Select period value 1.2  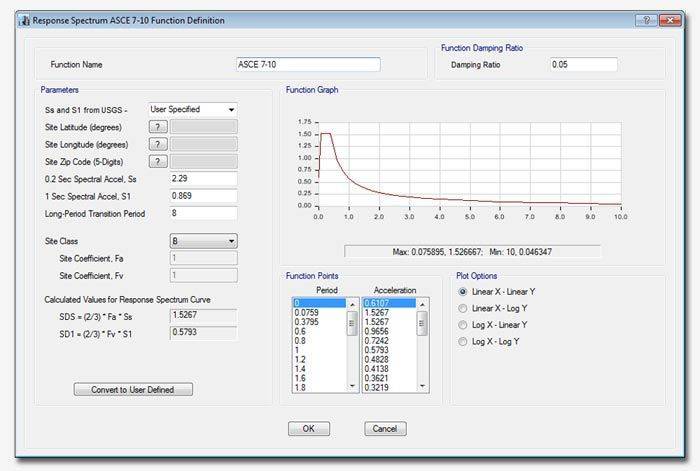(x=320, y=359)
